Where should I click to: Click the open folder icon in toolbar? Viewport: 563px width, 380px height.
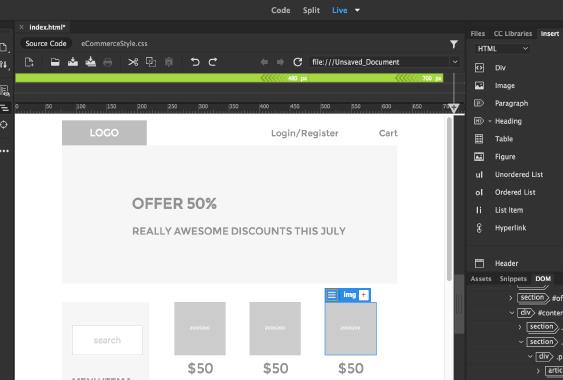[55, 62]
